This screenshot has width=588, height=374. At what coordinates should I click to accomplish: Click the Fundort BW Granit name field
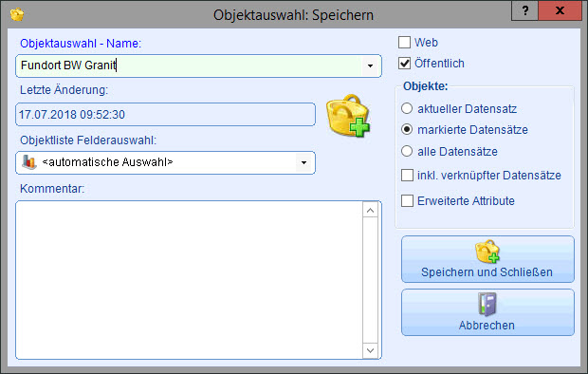[198, 65]
